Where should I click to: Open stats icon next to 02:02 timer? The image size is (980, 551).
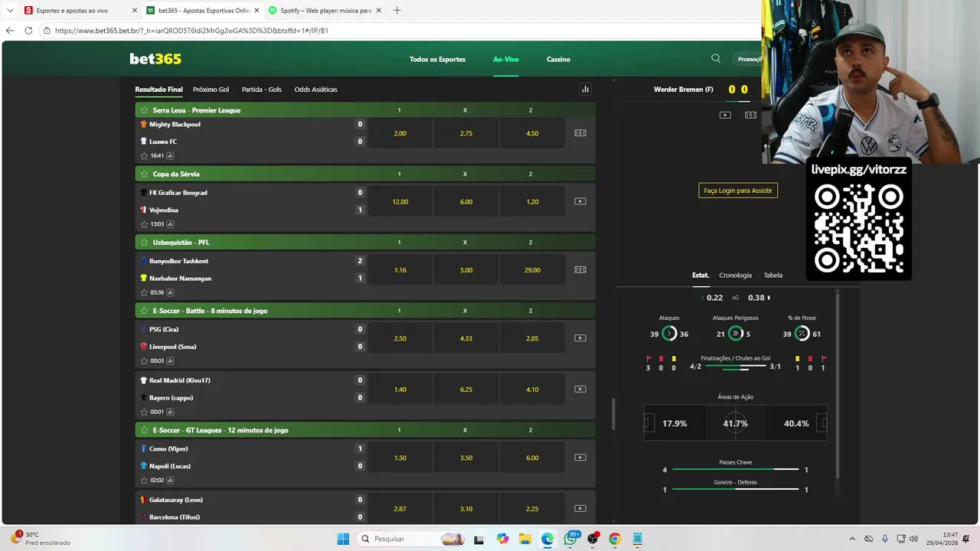(x=170, y=481)
